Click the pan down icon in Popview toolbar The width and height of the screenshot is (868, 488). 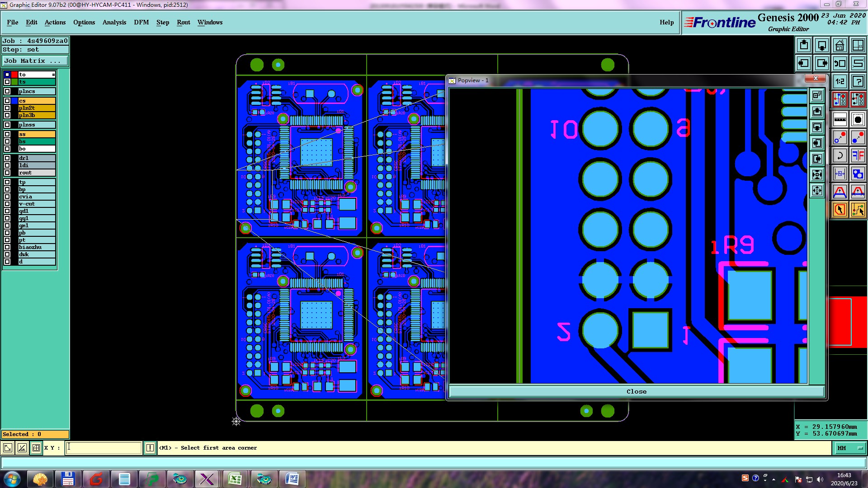(817, 127)
